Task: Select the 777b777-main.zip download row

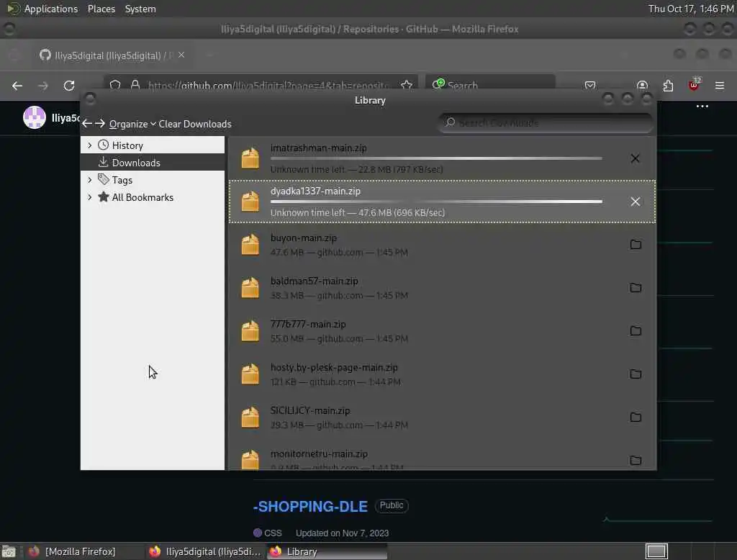Action: 442,331
